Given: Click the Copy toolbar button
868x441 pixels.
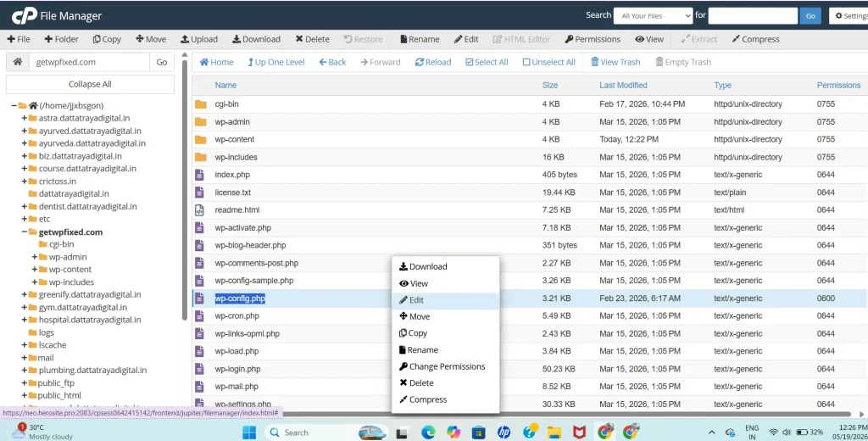Looking at the screenshot, I should (107, 39).
